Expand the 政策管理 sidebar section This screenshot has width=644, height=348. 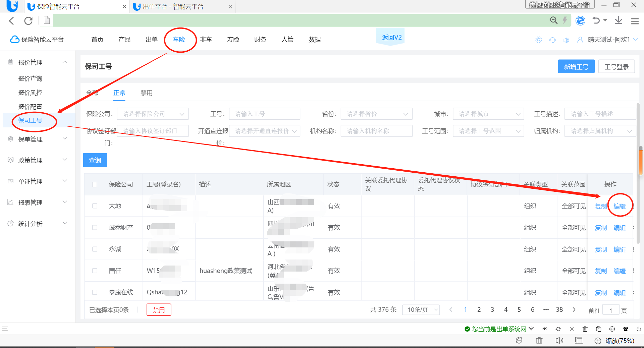38,160
